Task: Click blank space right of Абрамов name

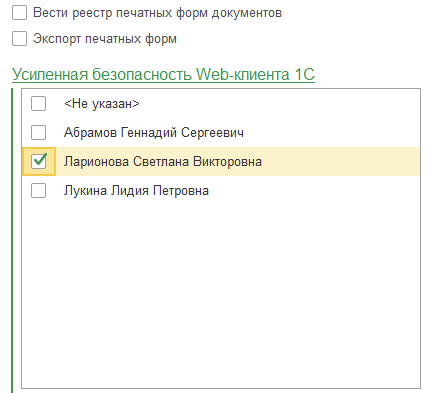Action: (332, 133)
